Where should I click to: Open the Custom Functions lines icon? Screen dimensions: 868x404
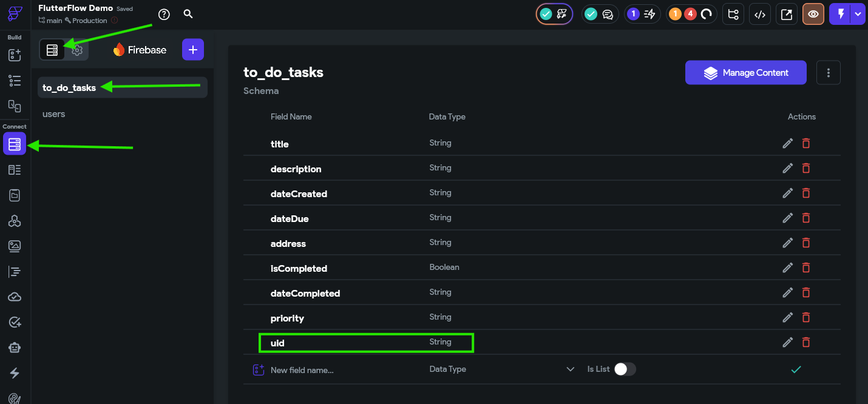15,272
